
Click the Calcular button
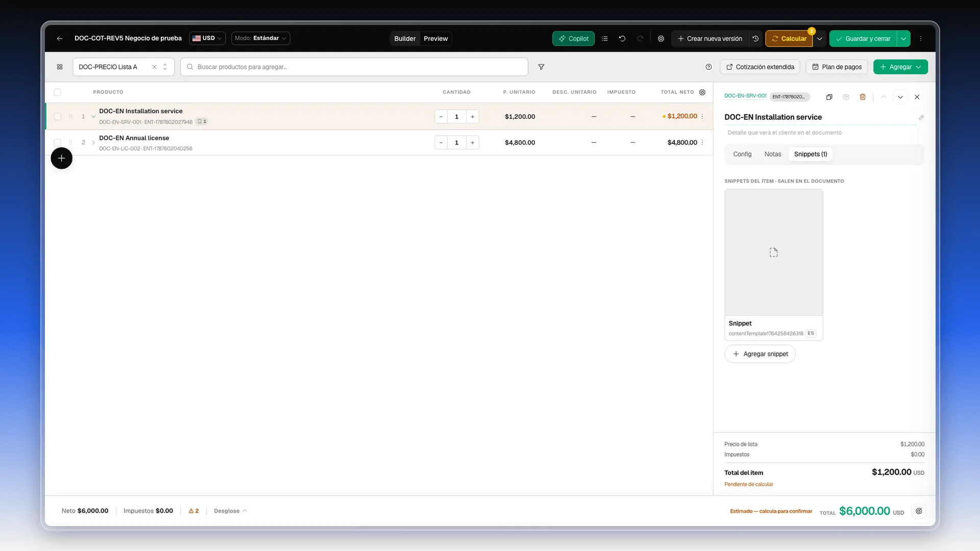(789, 39)
